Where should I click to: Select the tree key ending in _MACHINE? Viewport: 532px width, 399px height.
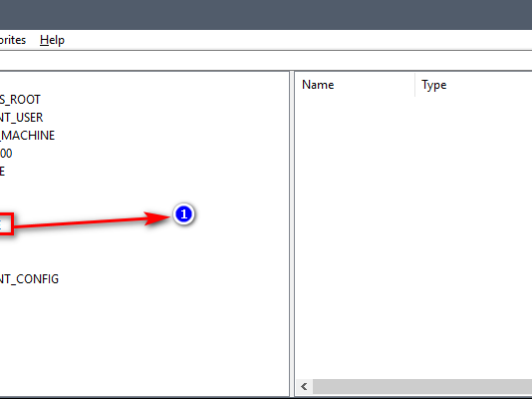tap(27, 136)
